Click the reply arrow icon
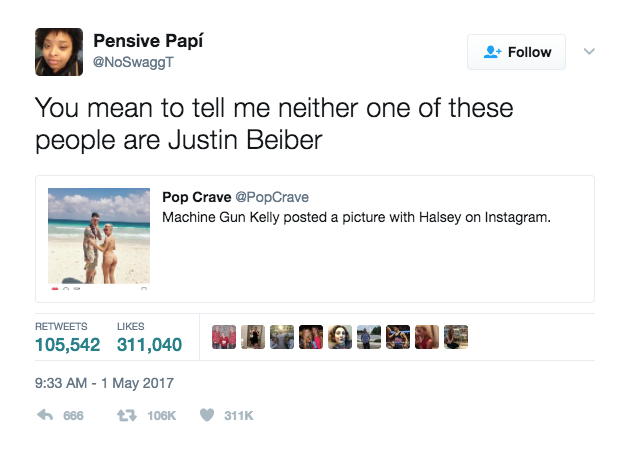 click(45, 416)
